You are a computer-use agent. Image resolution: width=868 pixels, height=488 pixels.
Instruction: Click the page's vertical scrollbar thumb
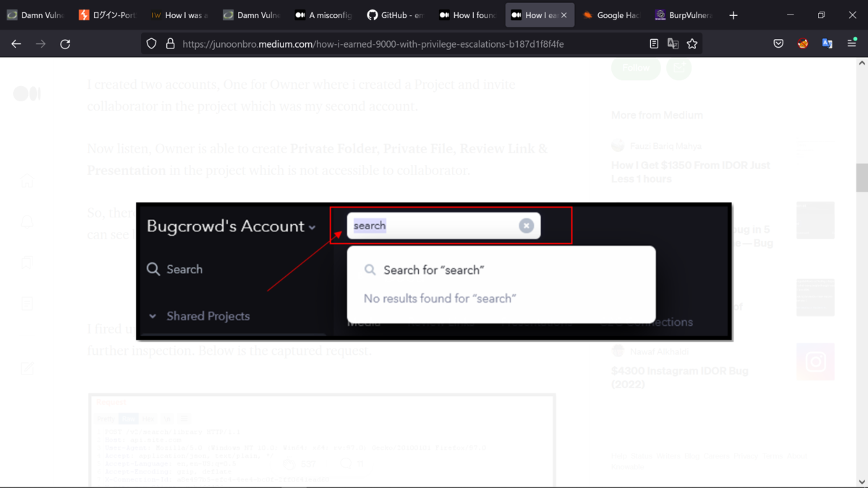(861, 177)
